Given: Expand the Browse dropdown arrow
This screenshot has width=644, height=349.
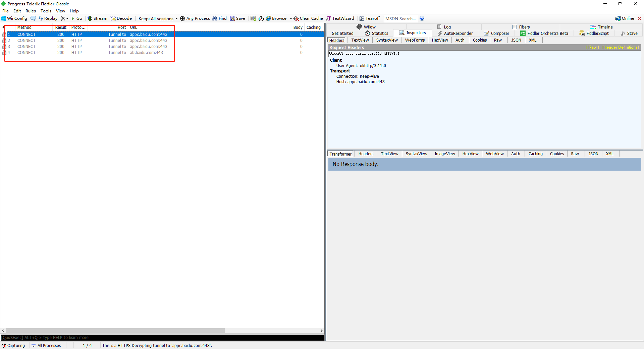Looking at the screenshot, I should pyautogui.click(x=291, y=18).
